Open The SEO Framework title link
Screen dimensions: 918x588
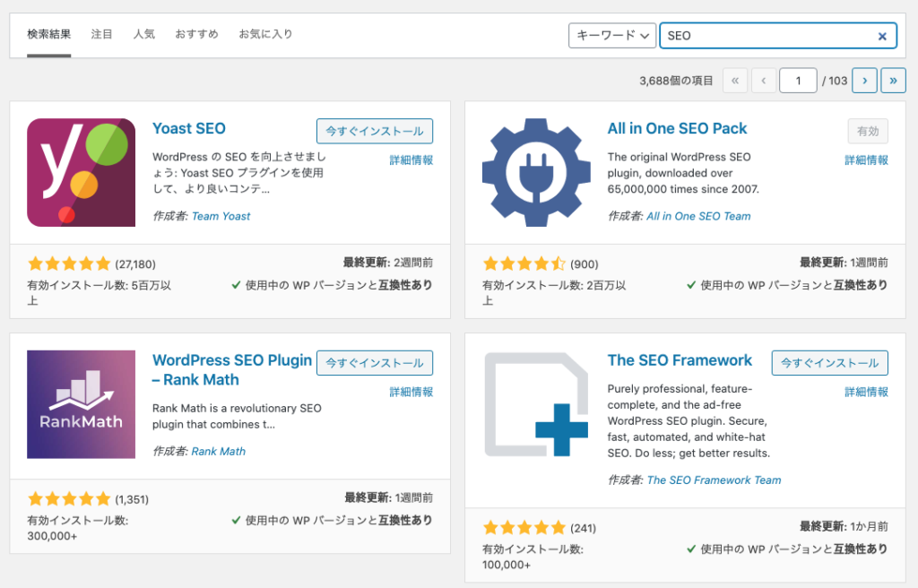click(x=680, y=360)
